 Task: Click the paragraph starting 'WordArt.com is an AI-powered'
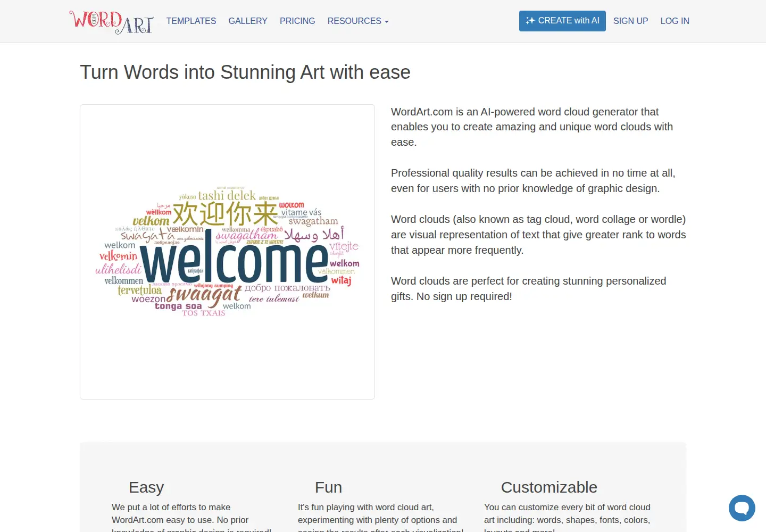click(x=532, y=127)
